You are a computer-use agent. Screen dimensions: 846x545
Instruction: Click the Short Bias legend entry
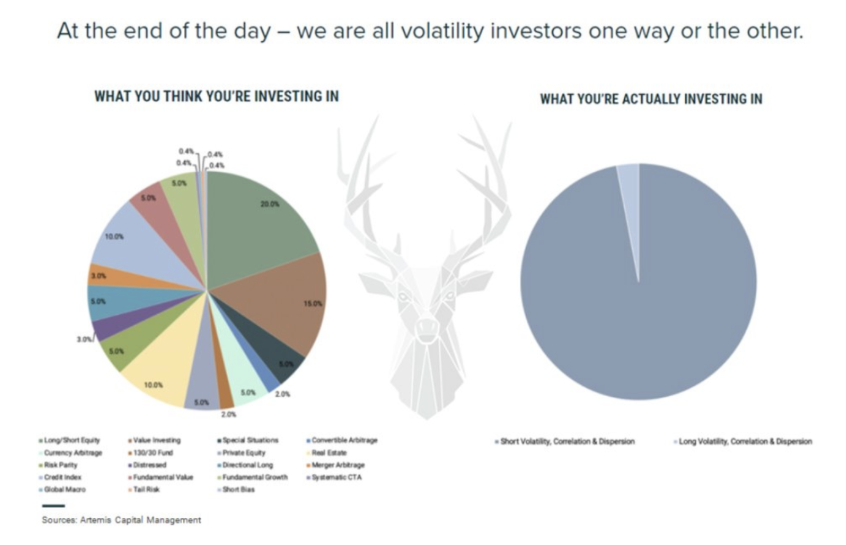point(236,489)
